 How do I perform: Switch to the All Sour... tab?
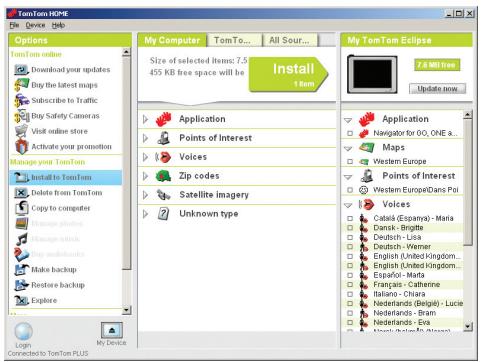pyautogui.click(x=290, y=40)
